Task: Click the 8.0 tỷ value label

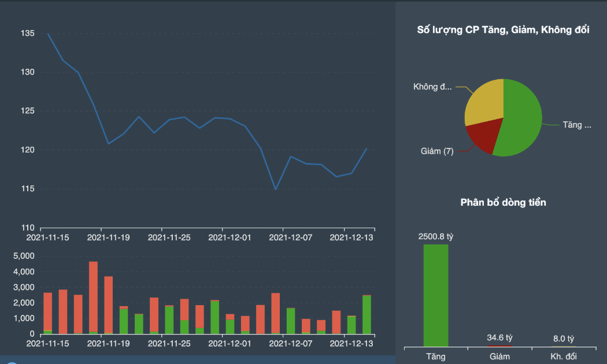Action: click(x=563, y=339)
